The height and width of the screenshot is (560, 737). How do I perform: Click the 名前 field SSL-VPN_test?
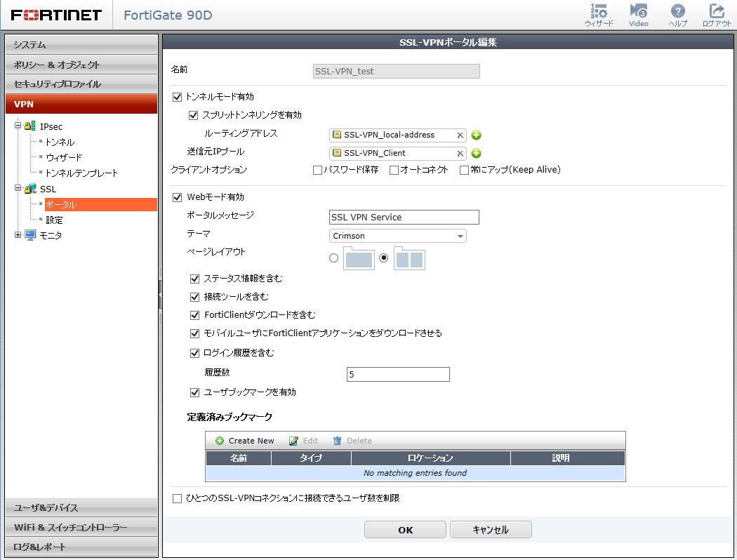click(x=397, y=72)
